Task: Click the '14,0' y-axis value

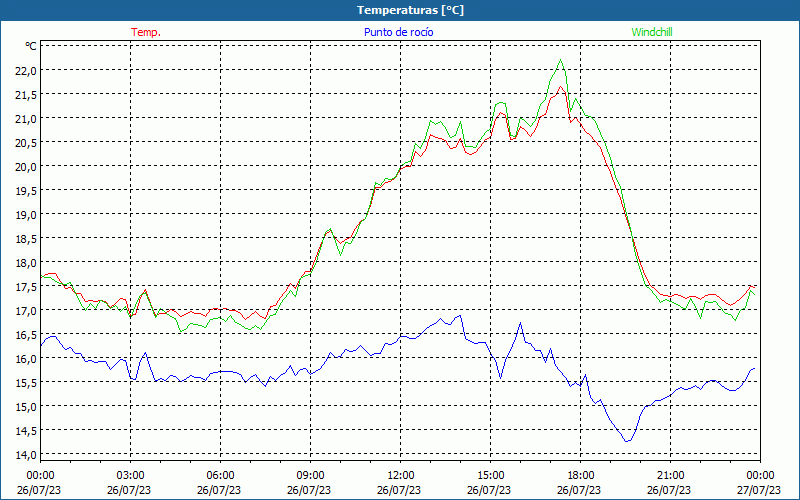Action: [x=26, y=455]
